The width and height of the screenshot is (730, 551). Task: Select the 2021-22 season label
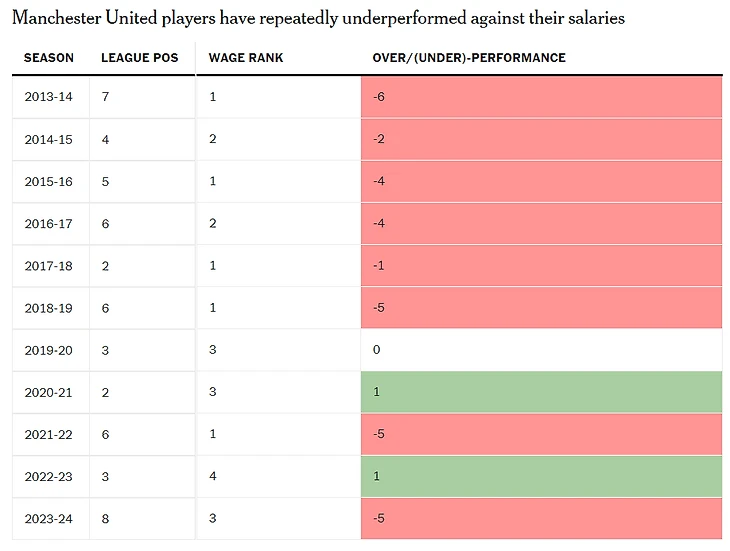click(x=49, y=435)
